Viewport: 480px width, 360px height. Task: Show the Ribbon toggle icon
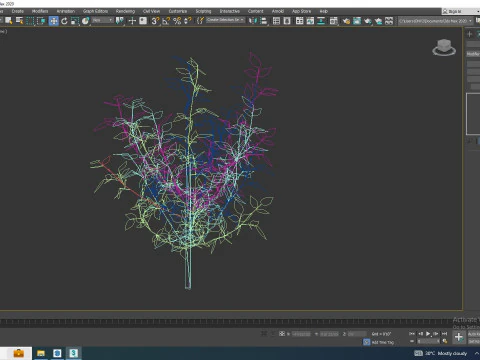[x=300, y=21]
